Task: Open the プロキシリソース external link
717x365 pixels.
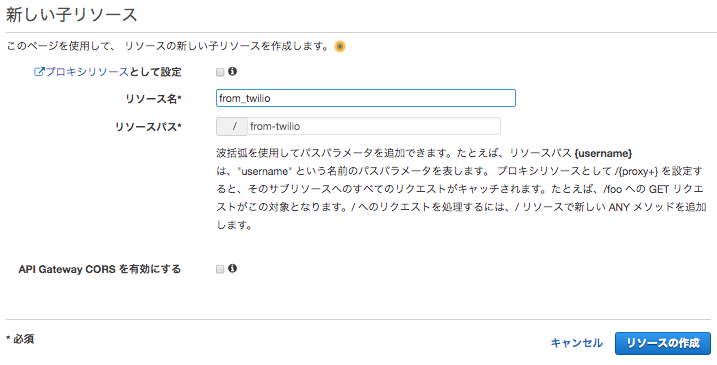Action: click(81, 72)
